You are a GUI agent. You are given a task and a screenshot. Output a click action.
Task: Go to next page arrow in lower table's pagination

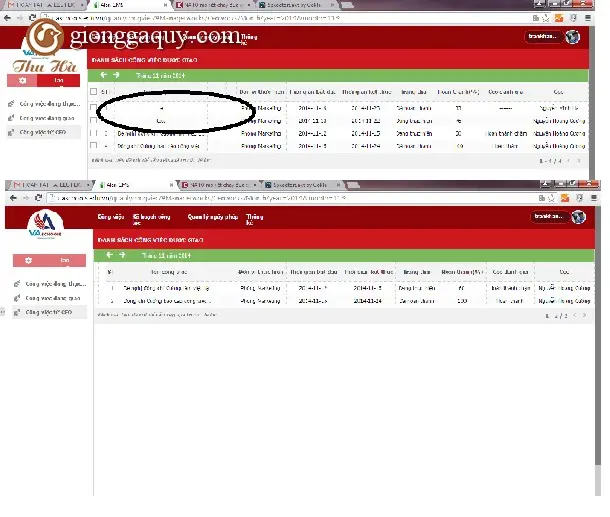[584, 315]
